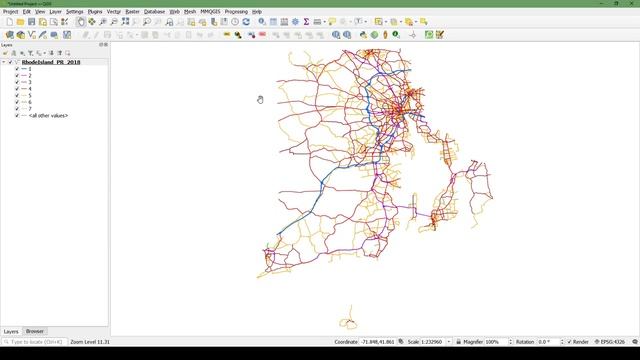Select the Pan Map hand tool
640x360 pixels.
(x=80, y=22)
